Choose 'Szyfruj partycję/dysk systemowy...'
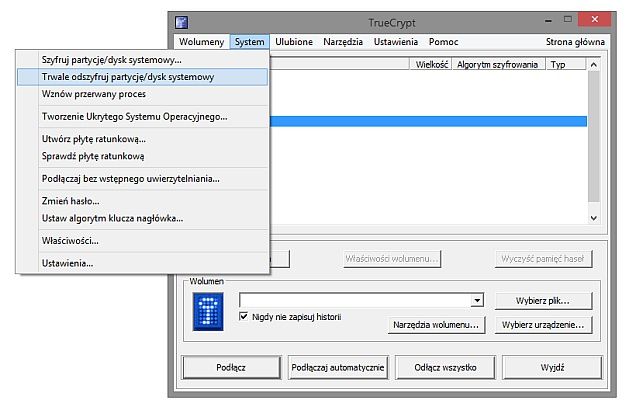This screenshot has width=630, height=407. [142, 60]
